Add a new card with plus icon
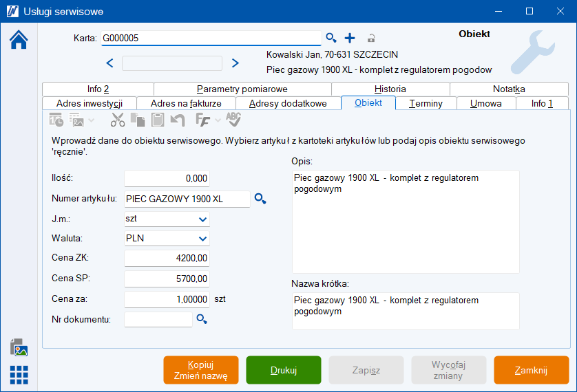The height and width of the screenshot is (392, 577). coord(349,38)
